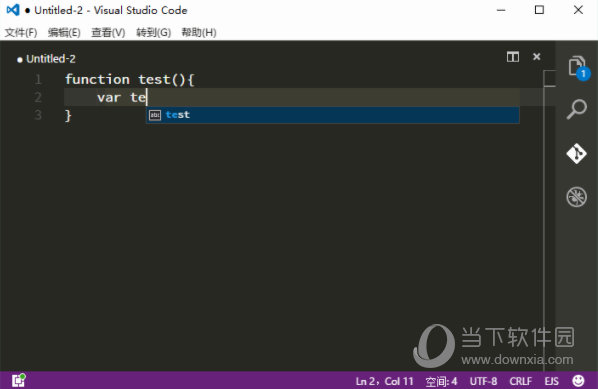This screenshot has height=389, width=598.
Task: Open the 文件(F) menu
Action: tap(21, 32)
